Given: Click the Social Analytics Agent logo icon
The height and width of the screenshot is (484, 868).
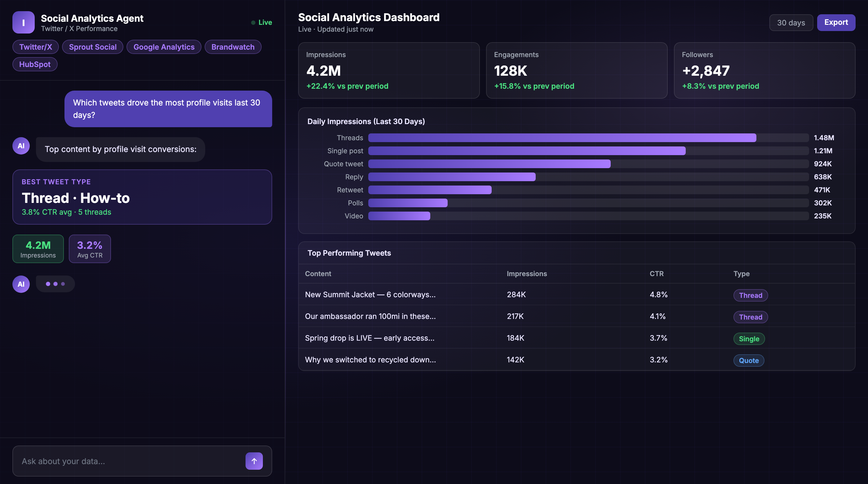Looking at the screenshot, I should point(23,22).
